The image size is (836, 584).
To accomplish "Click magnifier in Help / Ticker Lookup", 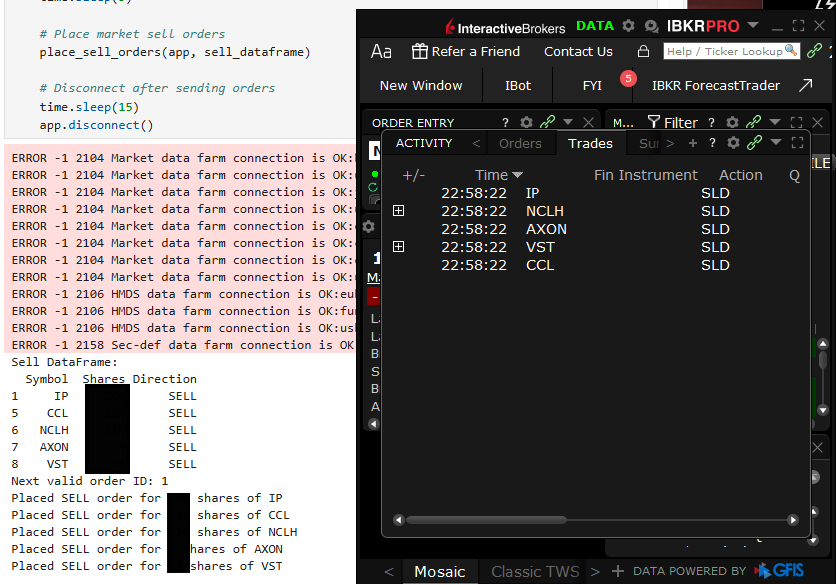I will coord(791,51).
